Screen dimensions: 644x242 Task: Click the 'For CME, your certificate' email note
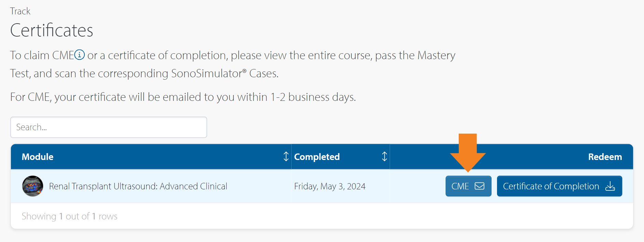[x=183, y=97]
